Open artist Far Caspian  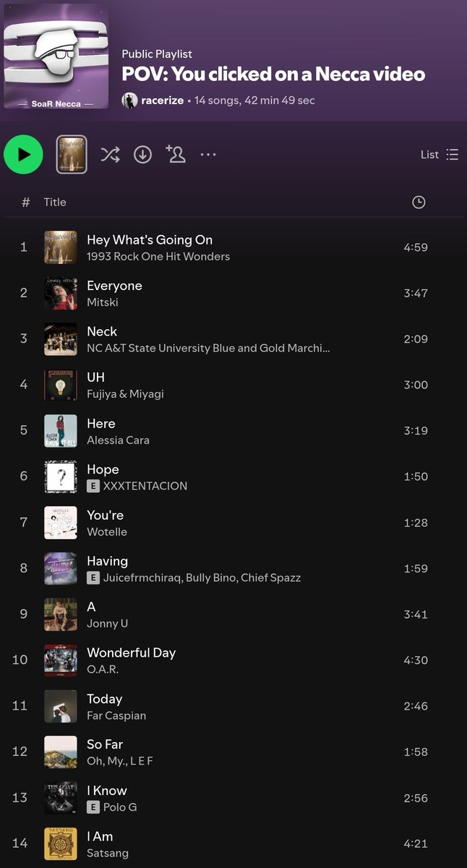(x=116, y=715)
